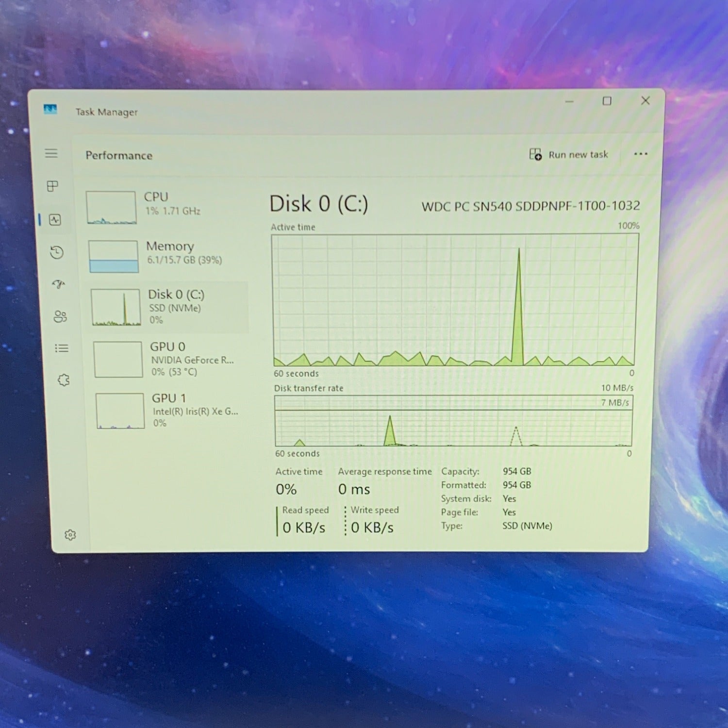The width and height of the screenshot is (728, 728).
Task: Select the Performance page icon
Action: point(55,220)
